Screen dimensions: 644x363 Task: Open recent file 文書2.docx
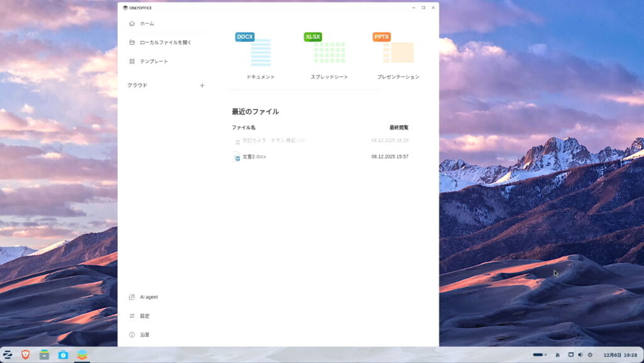pos(254,157)
